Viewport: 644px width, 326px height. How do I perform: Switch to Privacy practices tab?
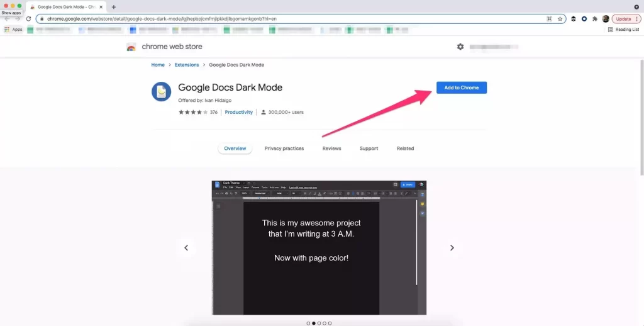[x=284, y=149]
